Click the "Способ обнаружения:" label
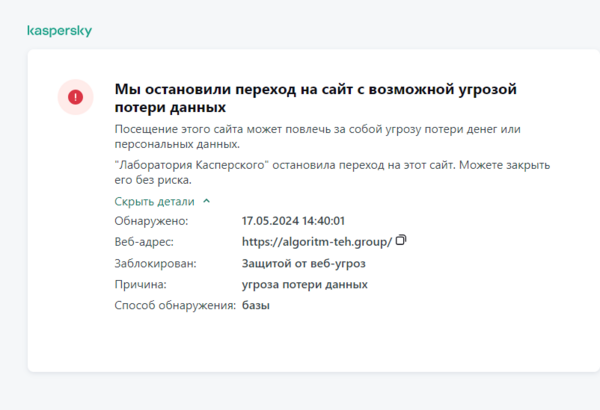This screenshot has width=600, height=410. click(175, 305)
